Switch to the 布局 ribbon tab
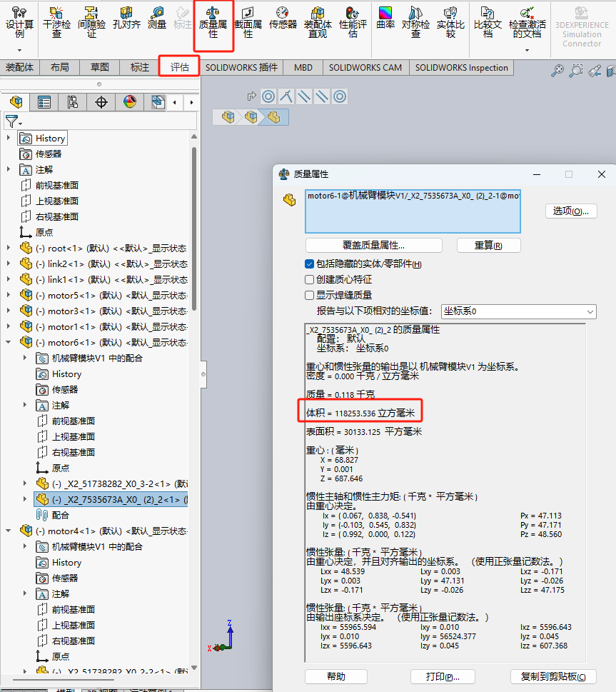 tap(59, 68)
